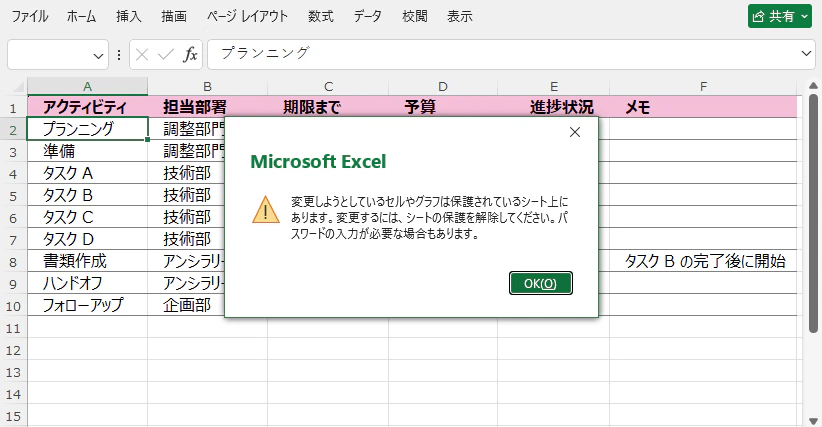The image size is (822, 427).
Task: Click the 担当部署 header cell
Action: pyautogui.click(x=208, y=107)
